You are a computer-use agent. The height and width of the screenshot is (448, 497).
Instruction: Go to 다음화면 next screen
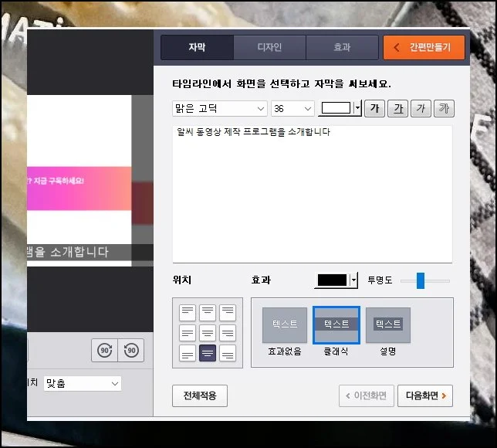click(x=424, y=396)
